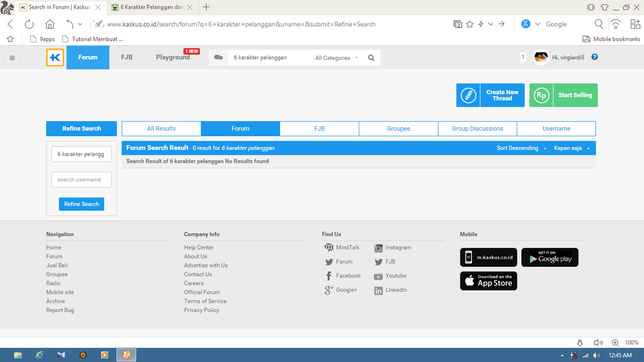Screen dimensions: 644x362
Task: Switch to the 6 Karakter Pelanggan browser tab
Action: 152,7
